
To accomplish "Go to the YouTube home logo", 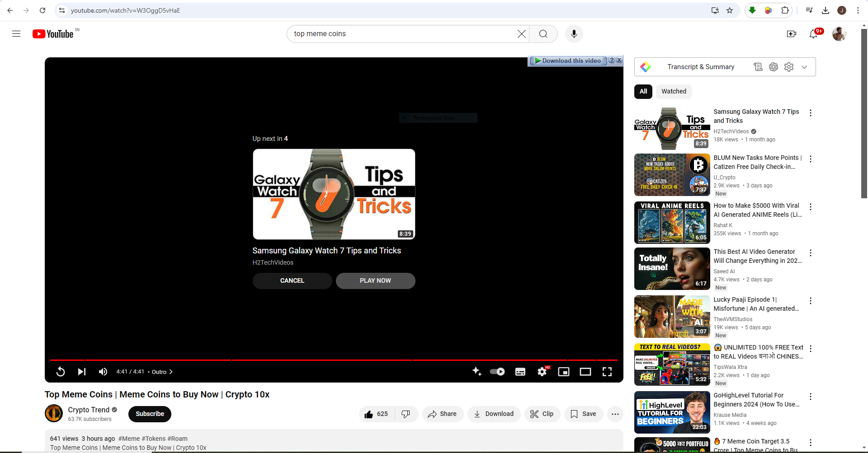I will click(53, 34).
